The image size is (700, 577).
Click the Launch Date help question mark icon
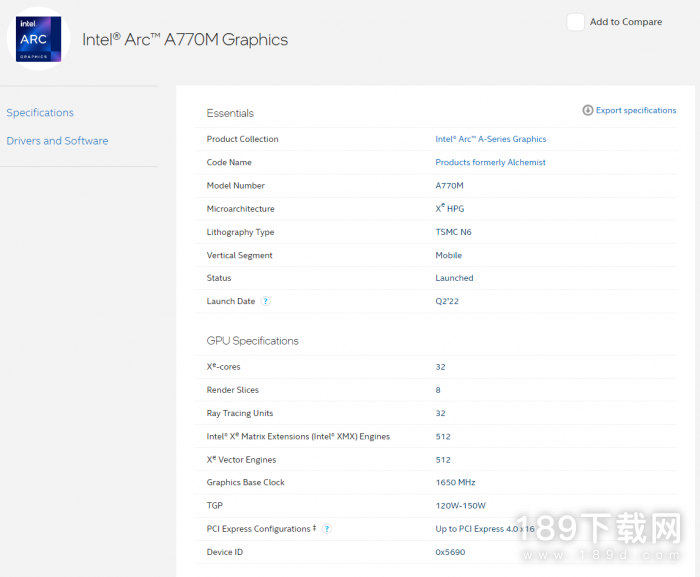(x=265, y=301)
